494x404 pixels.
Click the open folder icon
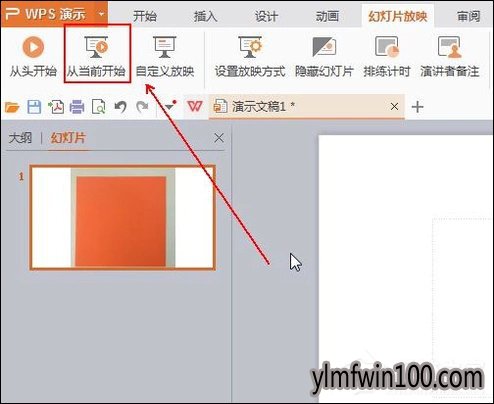coord(12,107)
